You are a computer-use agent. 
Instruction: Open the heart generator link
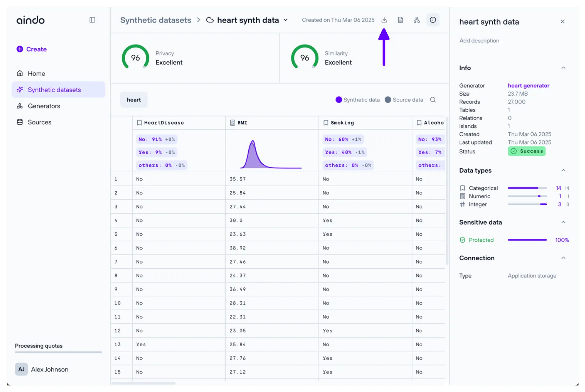point(528,85)
